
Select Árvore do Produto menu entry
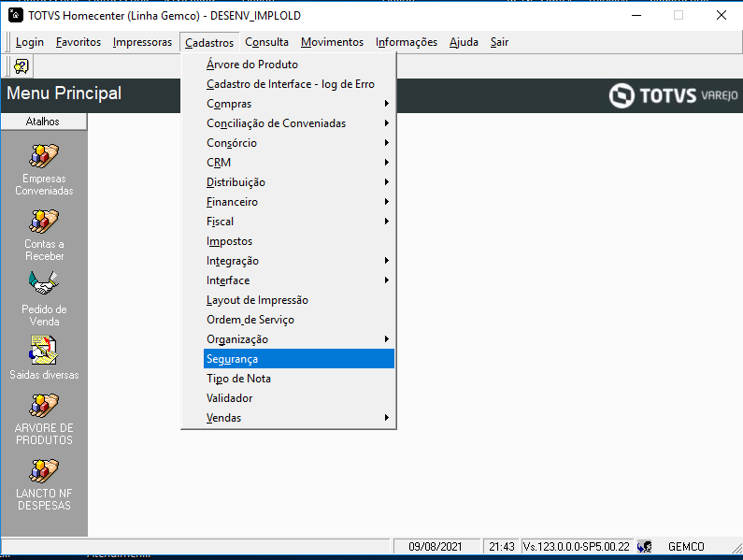tap(299, 65)
